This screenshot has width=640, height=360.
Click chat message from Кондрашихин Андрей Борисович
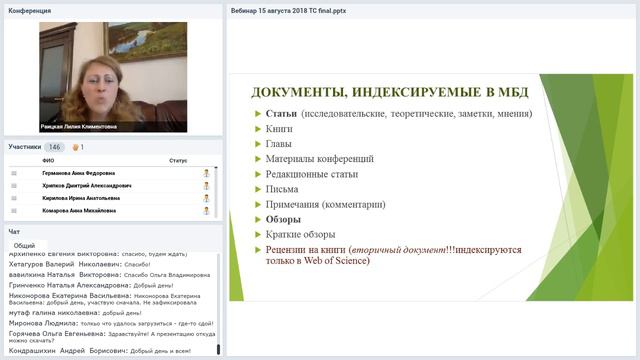(100, 351)
